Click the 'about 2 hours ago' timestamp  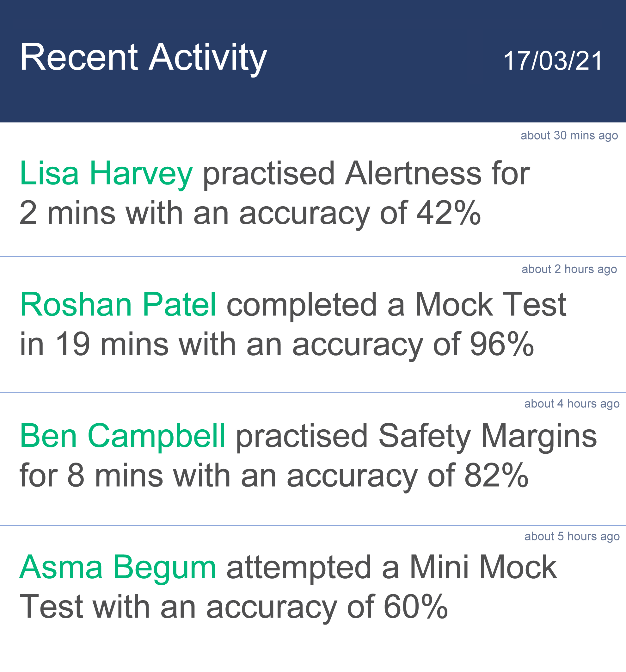[569, 269]
